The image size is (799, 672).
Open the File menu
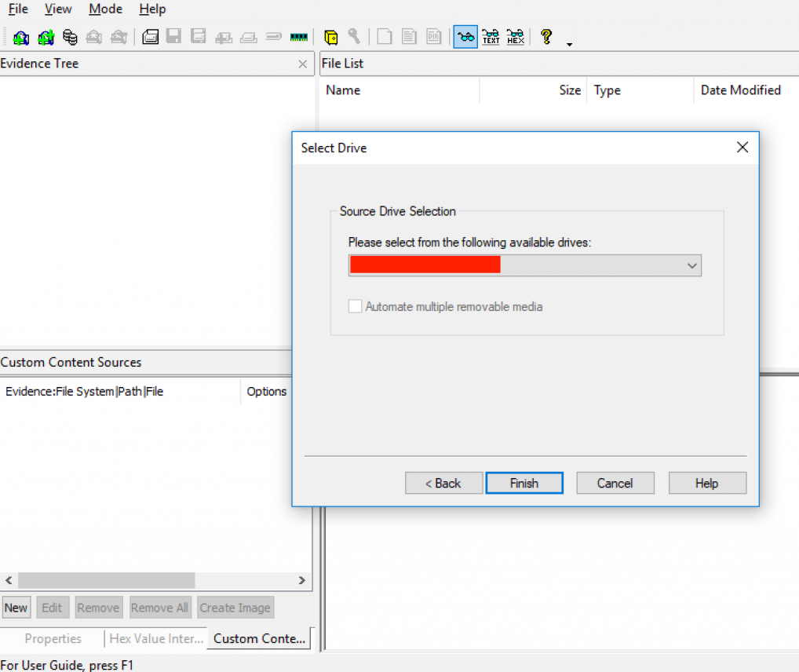[x=18, y=9]
